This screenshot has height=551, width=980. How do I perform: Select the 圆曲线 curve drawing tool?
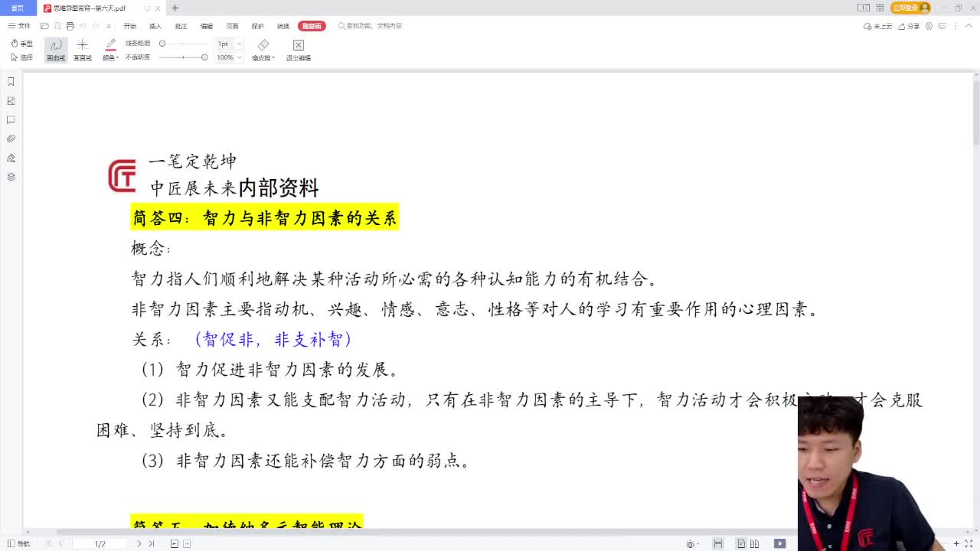pos(55,49)
